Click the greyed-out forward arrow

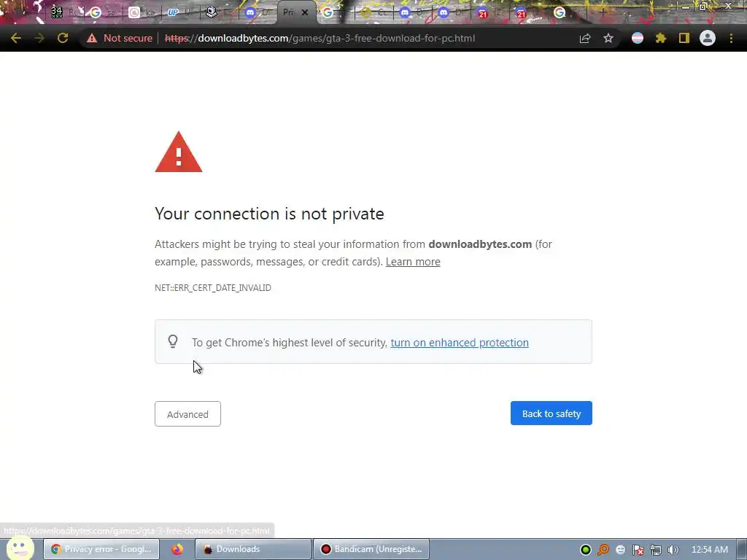click(x=39, y=38)
